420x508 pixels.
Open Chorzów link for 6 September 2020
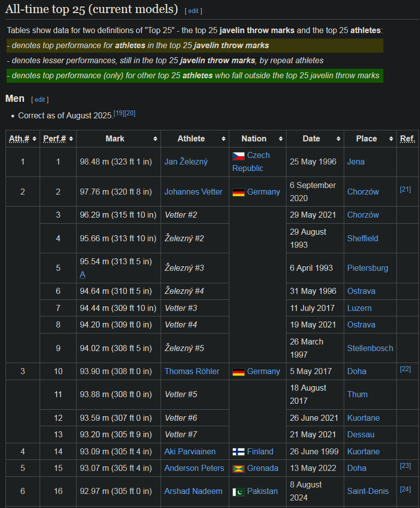[x=363, y=192]
